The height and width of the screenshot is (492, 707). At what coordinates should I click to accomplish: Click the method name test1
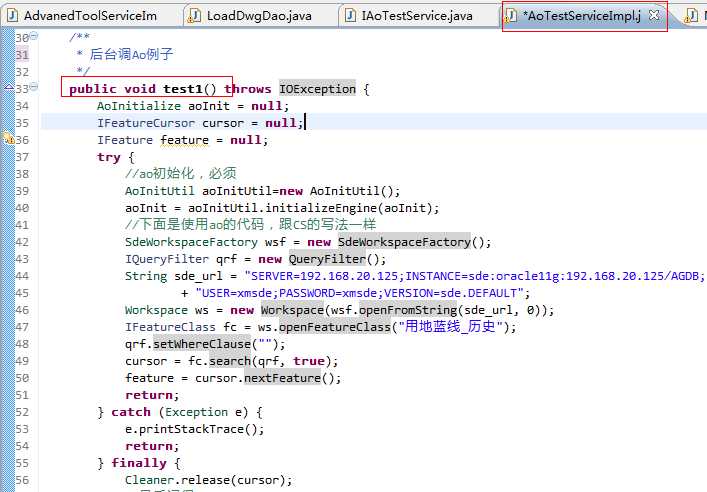183,89
